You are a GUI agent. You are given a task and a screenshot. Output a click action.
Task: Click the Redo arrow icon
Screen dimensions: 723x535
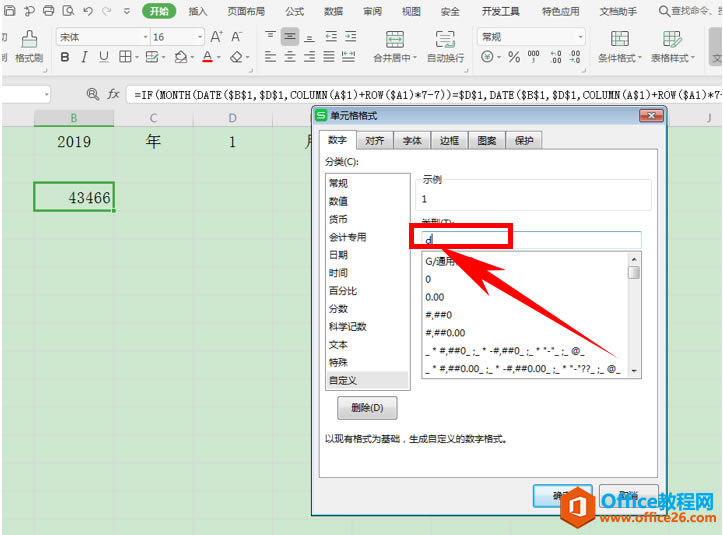point(107,10)
